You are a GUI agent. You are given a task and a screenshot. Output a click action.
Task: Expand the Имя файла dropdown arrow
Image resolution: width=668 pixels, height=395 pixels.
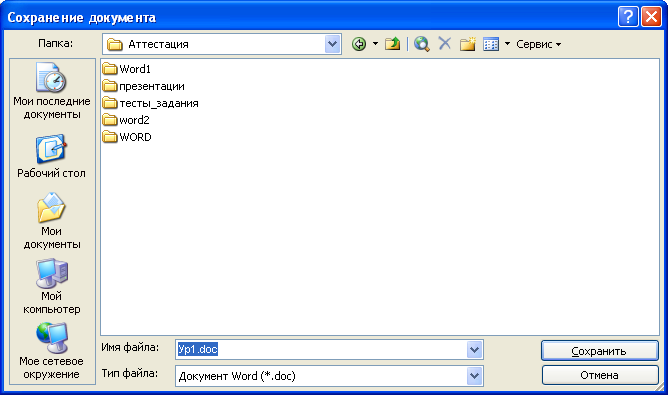coord(475,350)
